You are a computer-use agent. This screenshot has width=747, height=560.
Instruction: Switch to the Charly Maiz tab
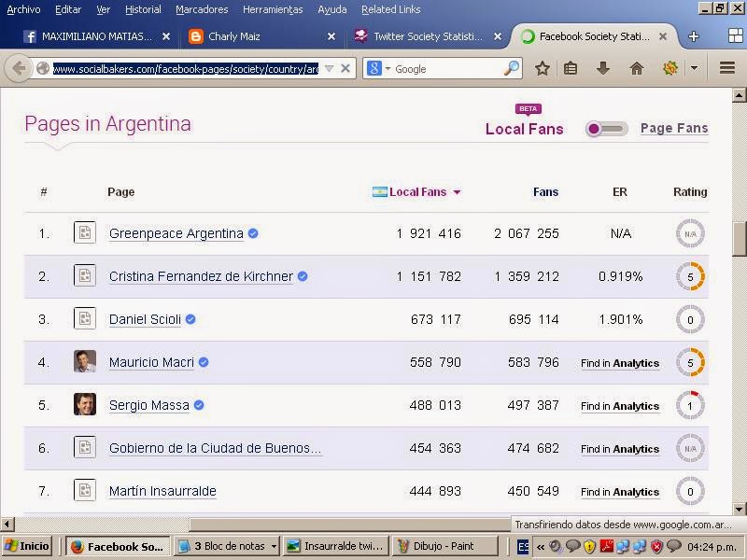point(262,36)
